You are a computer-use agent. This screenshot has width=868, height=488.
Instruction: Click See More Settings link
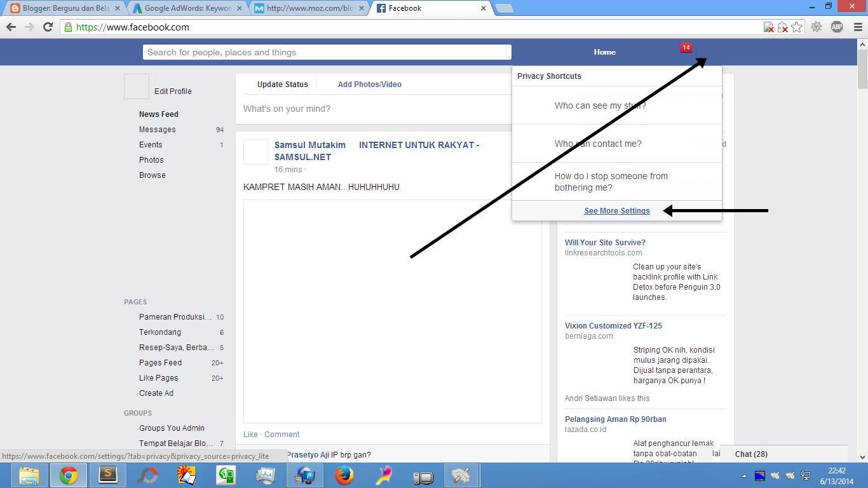(617, 211)
